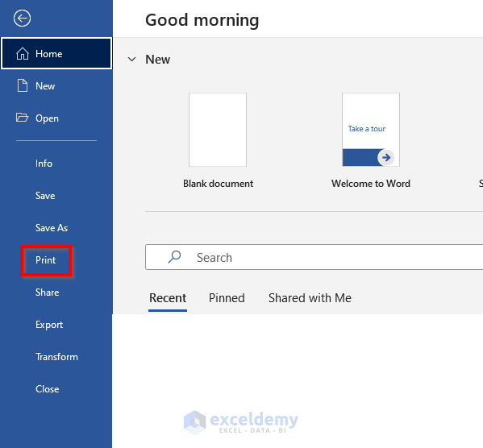Create a Blank document from its thumbnail
Image resolution: width=483 pixels, height=448 pixels.
[218, 130]
